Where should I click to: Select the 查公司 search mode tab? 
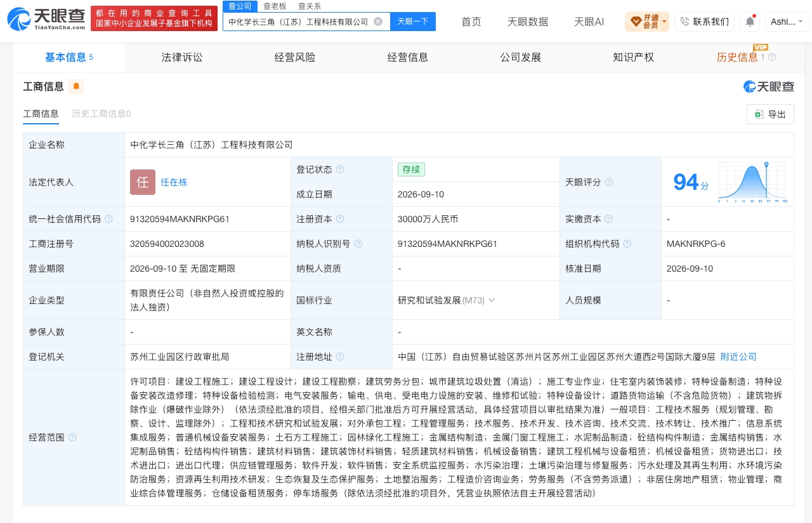point(240,6)
